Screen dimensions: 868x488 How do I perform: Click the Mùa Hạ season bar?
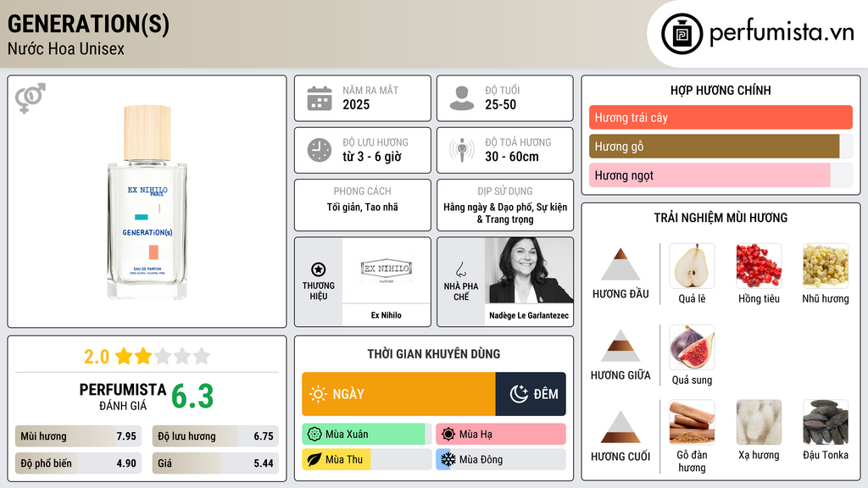[x=501, y=435]
